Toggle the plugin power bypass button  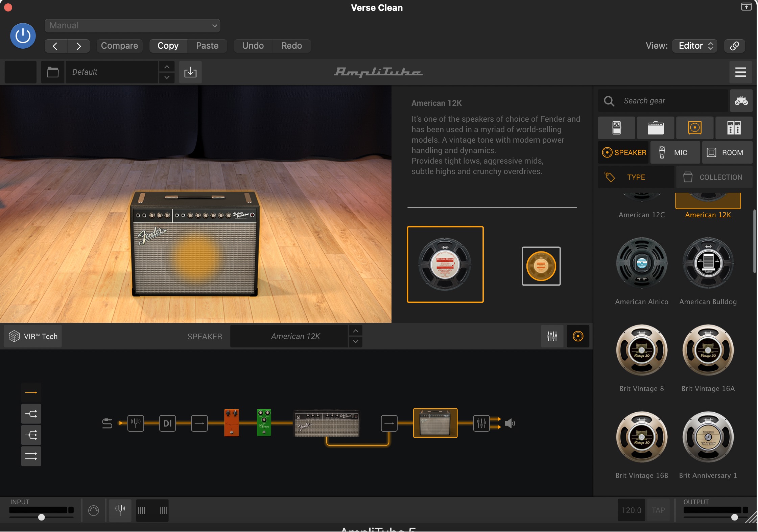tap(23, 36)
